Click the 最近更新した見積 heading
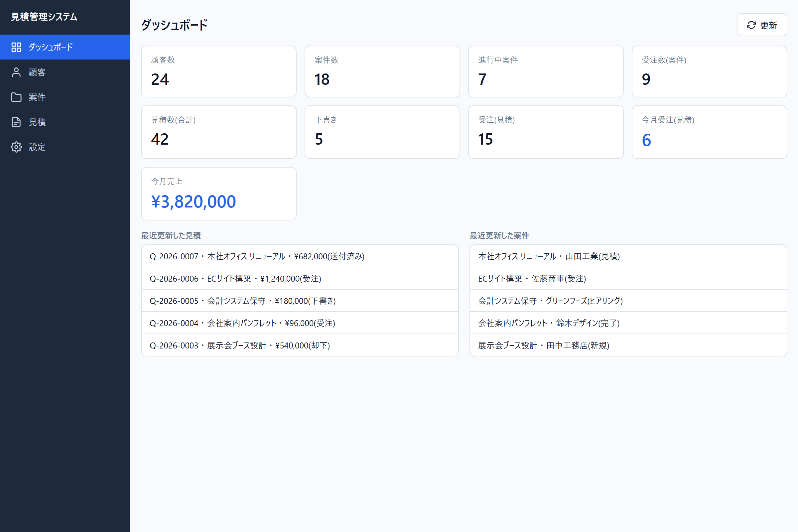 pos(171,235)
